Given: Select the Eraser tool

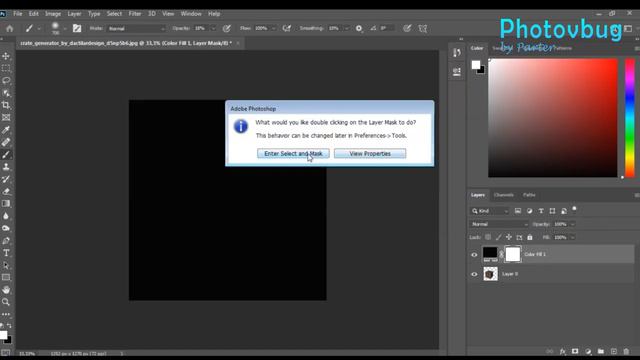Looking at the screenshot, I should point(6,191).
